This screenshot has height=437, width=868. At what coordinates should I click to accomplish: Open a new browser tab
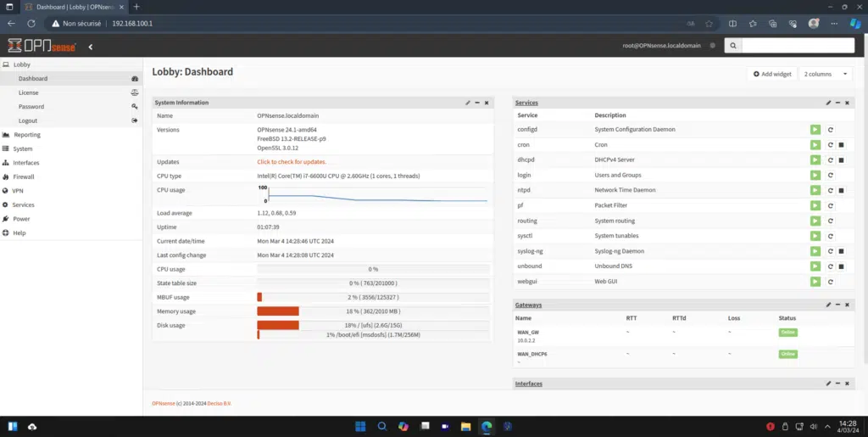tap(136, 7)
